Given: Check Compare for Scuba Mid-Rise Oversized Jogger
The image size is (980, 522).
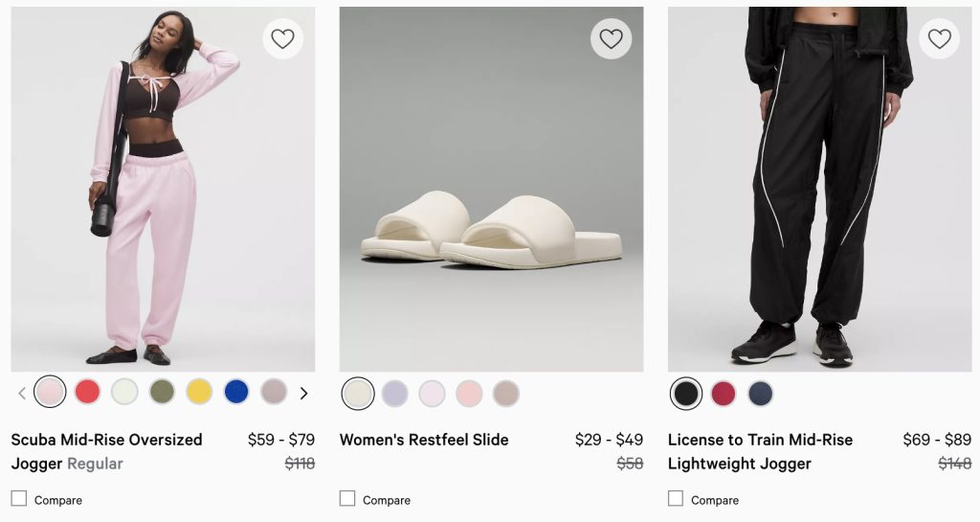Looking at the screenshot, I should 19,499.
